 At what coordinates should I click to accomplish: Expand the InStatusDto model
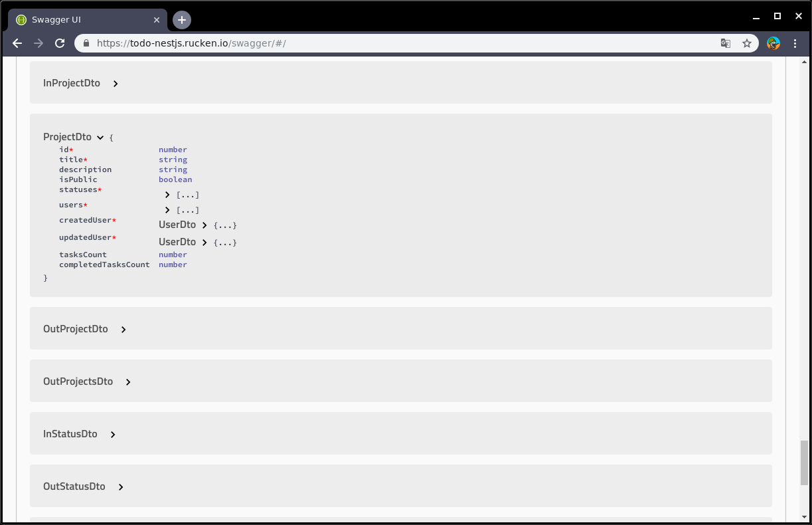point(113,435)
